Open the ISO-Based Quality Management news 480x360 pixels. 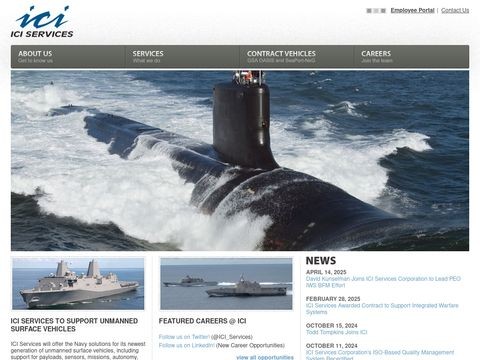[380, 355]
